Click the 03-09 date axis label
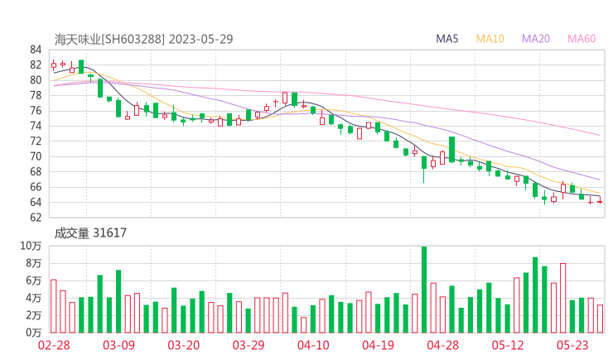The width and height of the screenshot is (613, 364). [x=118, y=345]
